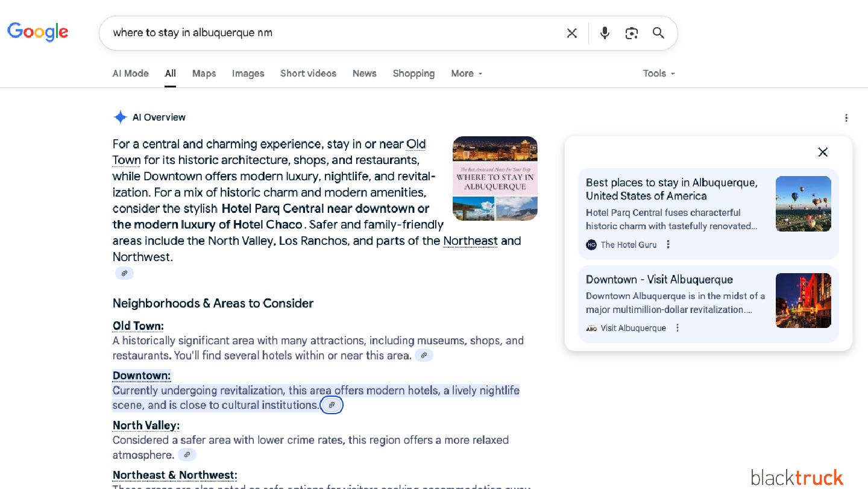Switch to News tab
Image resolution: width=868 pixels, height=489 pixels.
coord(365,74)
